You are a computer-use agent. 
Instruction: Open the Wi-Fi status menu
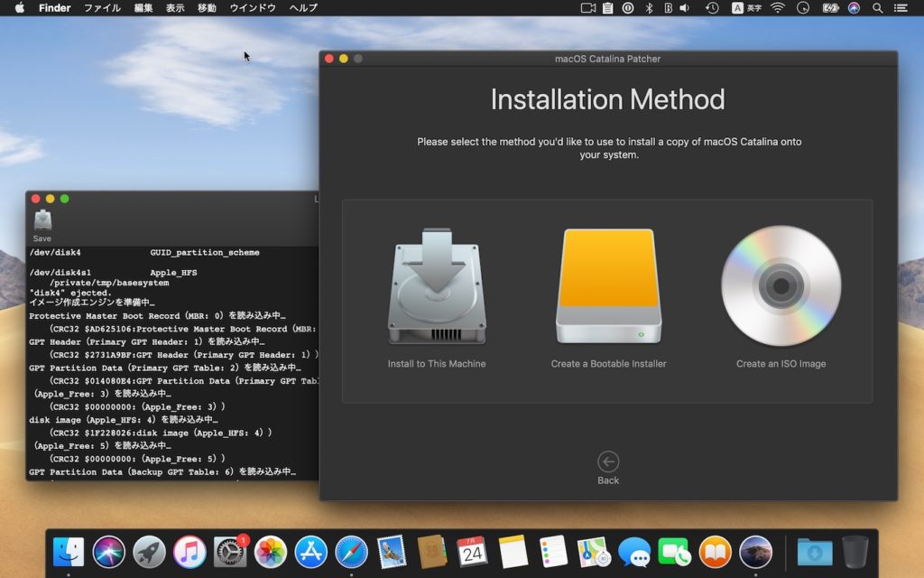(x=778, y=8)
